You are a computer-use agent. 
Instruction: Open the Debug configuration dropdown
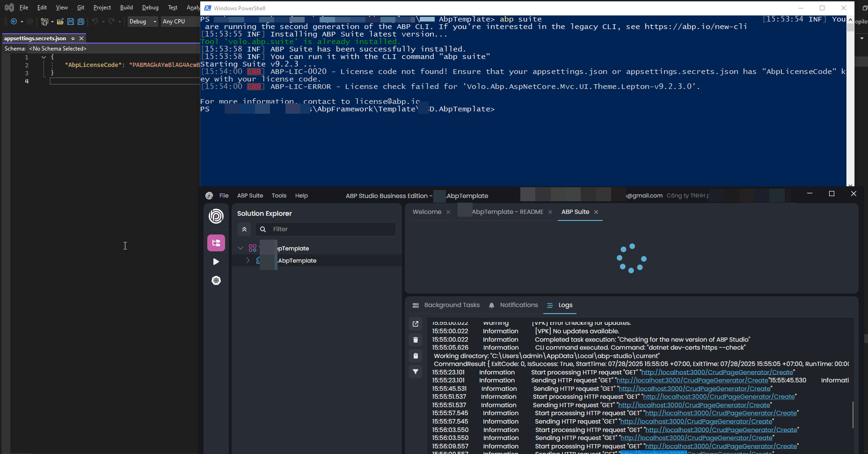click(x=143, y=22)
